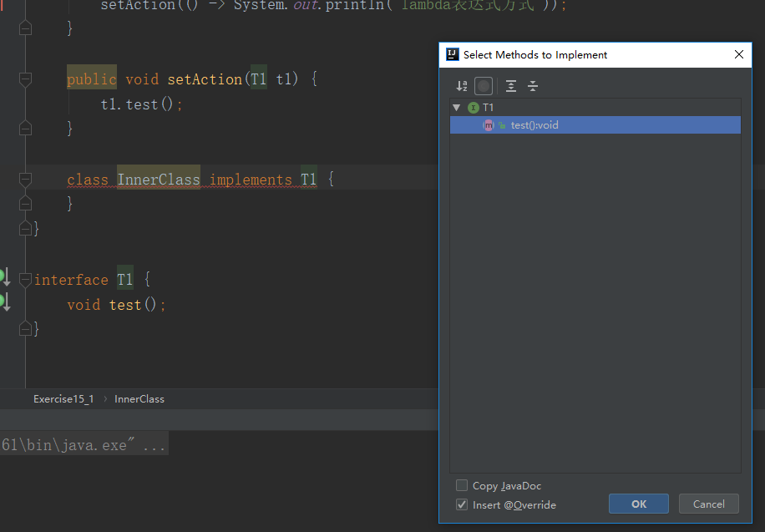Click the Collapse All toolbar icon
Image resolution: width=765 pixels, height=532 pixels.
[533, 86]
